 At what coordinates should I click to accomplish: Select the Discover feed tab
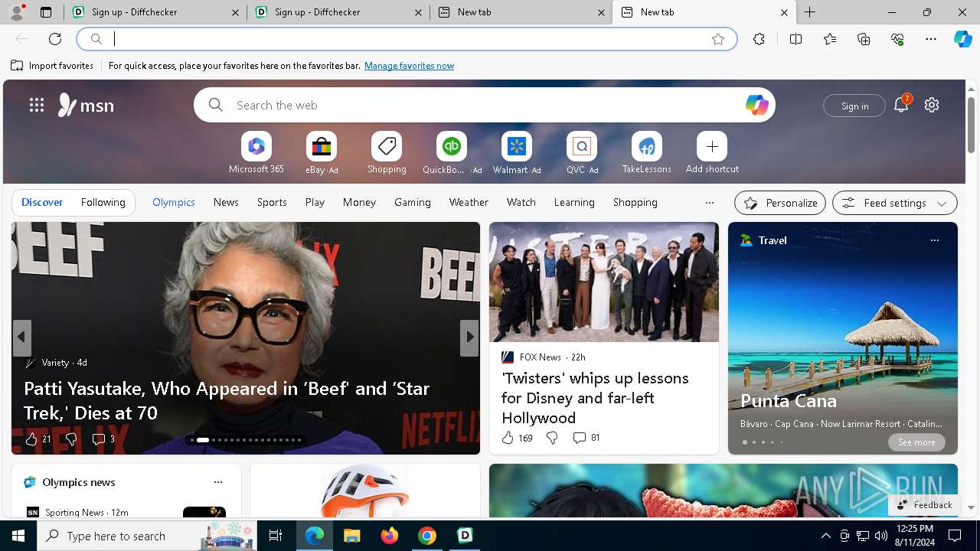42,202
